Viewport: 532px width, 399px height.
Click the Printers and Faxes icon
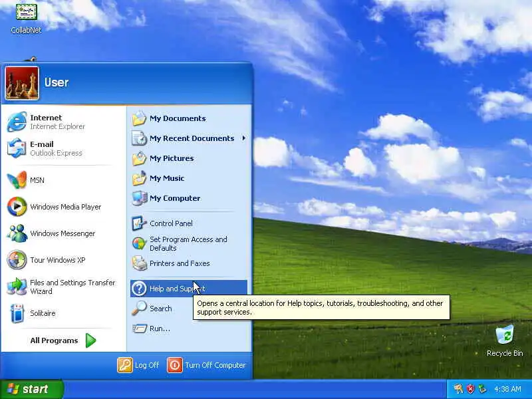(139, 263)
